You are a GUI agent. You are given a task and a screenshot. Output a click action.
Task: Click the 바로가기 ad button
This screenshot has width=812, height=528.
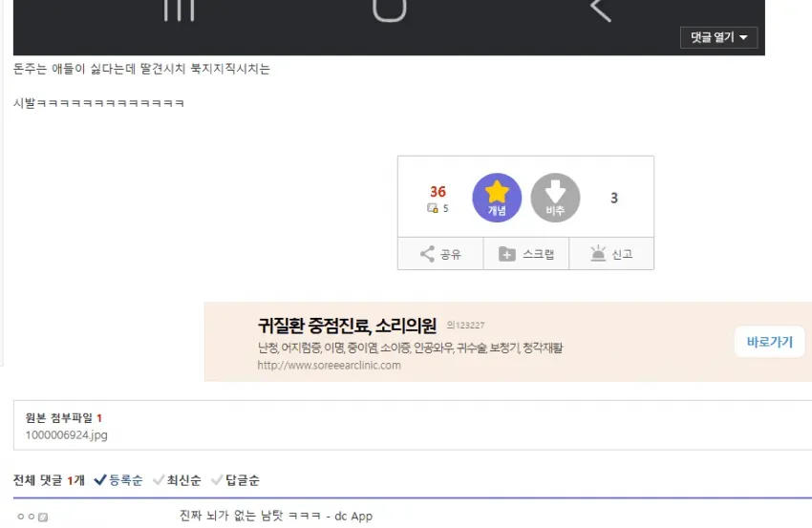[770, 342]
